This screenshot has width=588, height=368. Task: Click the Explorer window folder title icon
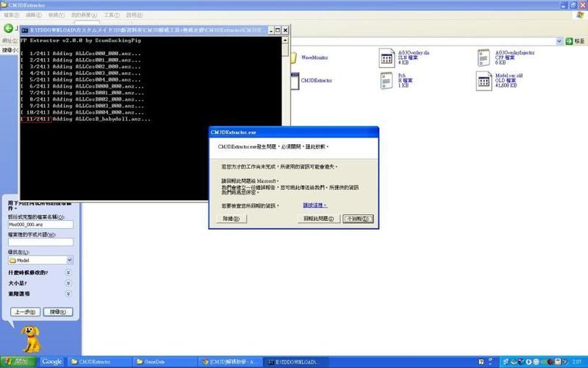pos(4,4)
